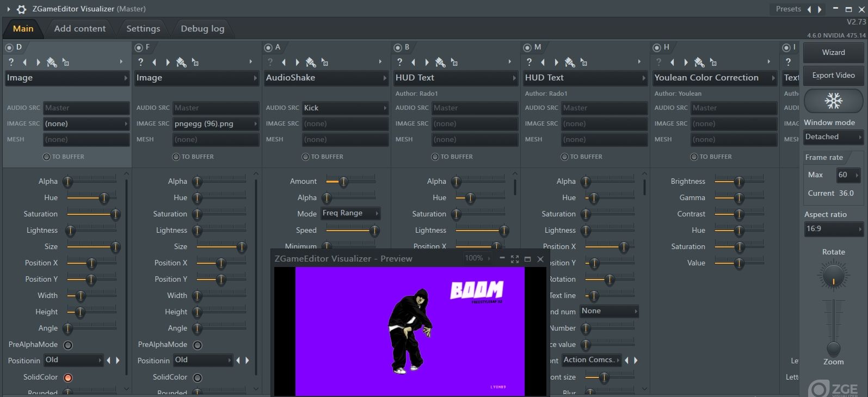Click the paint brush icon in layer F
This screenshot has width=868, height=397.
click(x=181, y=62)
